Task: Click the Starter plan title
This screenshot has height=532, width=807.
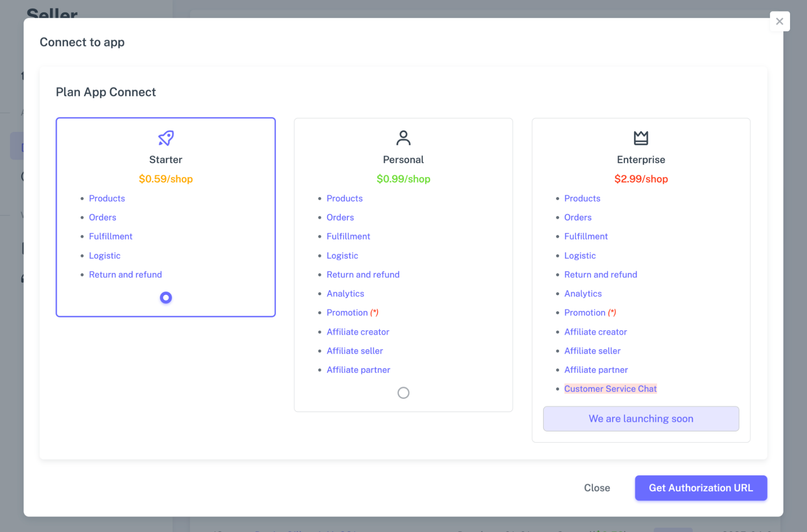Action: pos(166,160)
